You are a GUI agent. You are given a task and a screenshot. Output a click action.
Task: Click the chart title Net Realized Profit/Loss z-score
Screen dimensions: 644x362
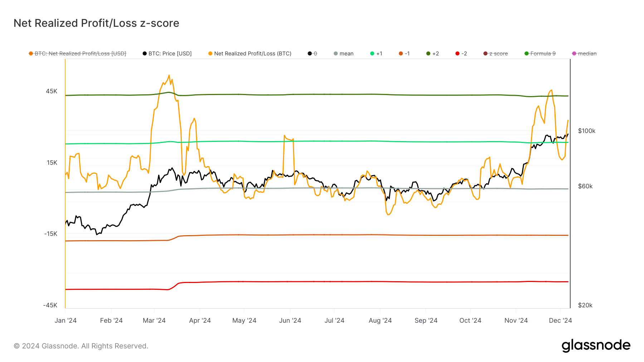(x=96, y=23)
